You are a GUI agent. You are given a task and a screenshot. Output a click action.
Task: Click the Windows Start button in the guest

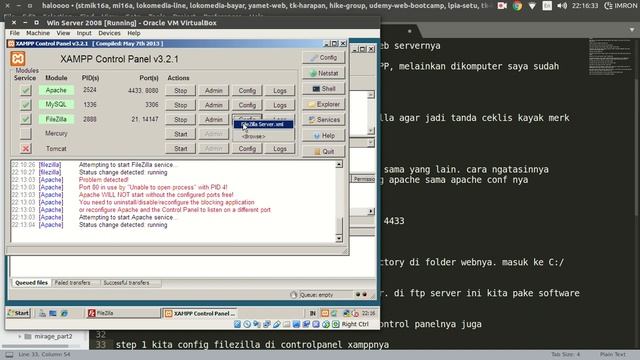click(19, 313)
